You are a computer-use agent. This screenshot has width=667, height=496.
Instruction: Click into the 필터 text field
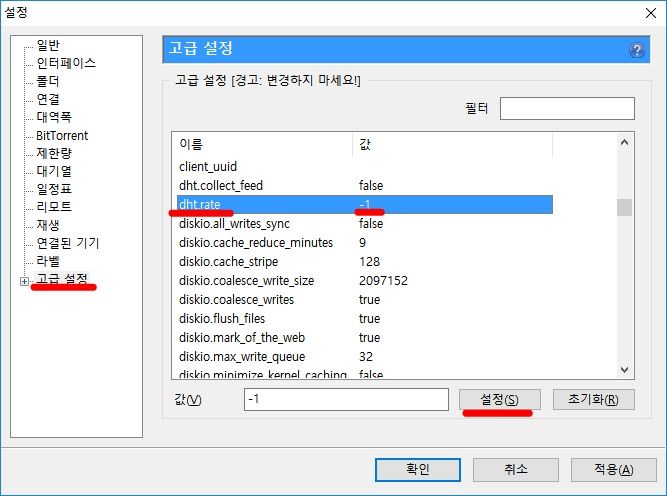click(x=567, y=108)
